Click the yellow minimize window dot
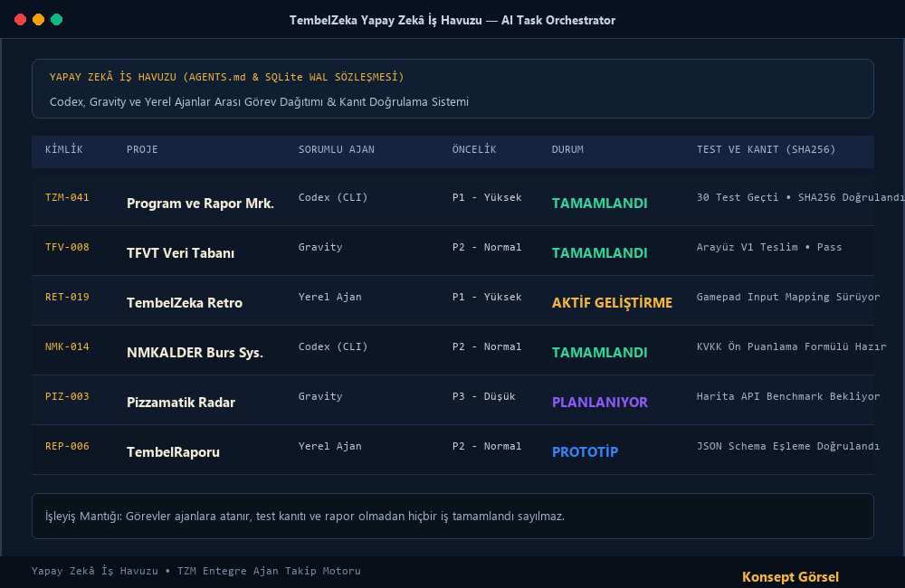 (38, 20)
